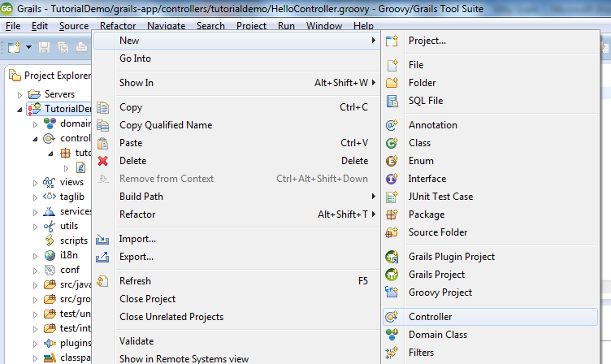This screenshot has height=364, width=611.
Task: Select the i18n folder in tree
Action: coord(68,255)
